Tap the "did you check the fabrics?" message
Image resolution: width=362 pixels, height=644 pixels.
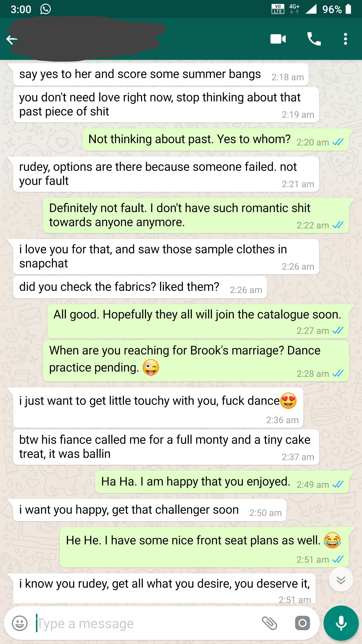pos(140,287)
